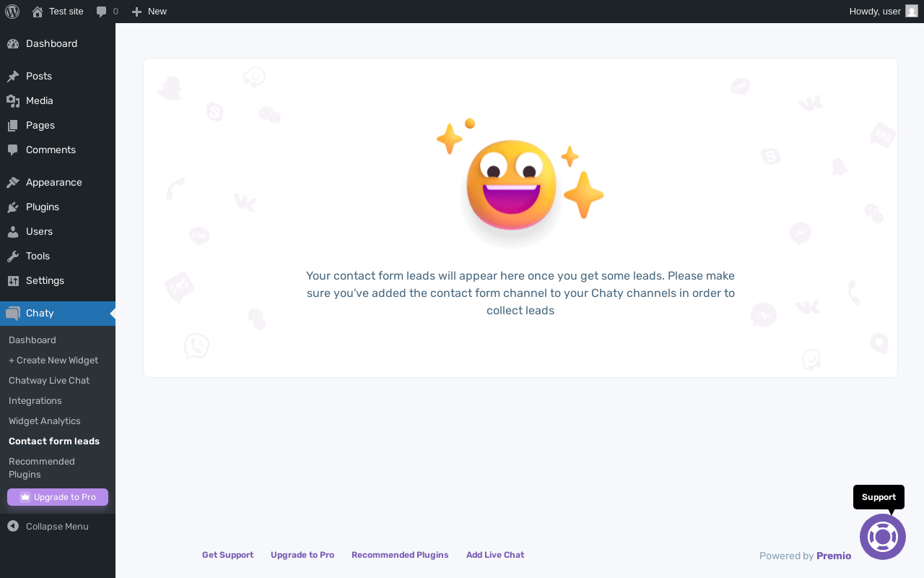This screenshot has width=924, height=578.
Task: Open the Premio link in footer
Action: tap(834, 556)
